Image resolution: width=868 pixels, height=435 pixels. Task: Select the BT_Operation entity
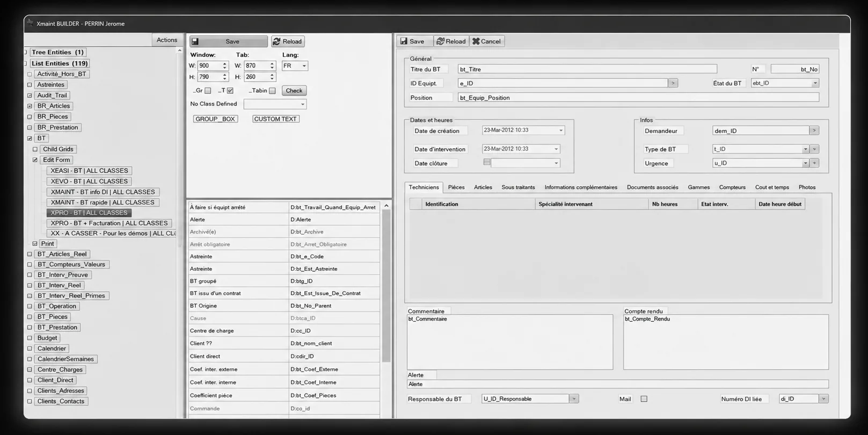[x=57, y=307]
